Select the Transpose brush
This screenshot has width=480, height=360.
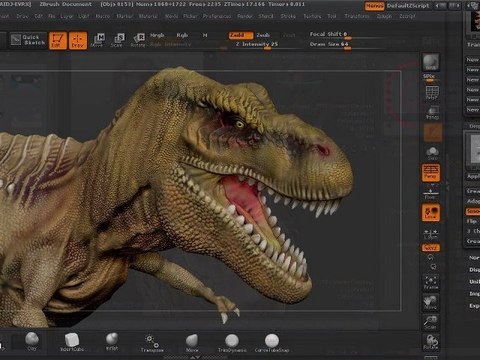click(152, 343)
